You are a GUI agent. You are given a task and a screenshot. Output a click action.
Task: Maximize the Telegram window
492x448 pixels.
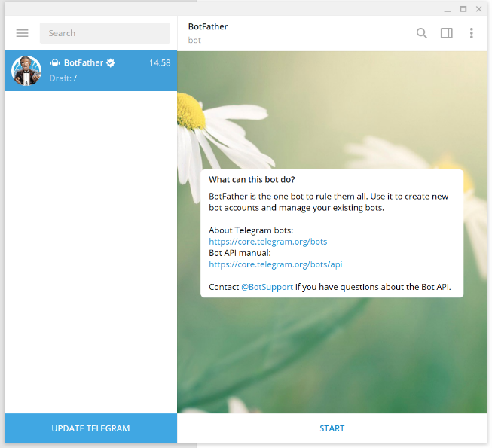pos(463,9)
